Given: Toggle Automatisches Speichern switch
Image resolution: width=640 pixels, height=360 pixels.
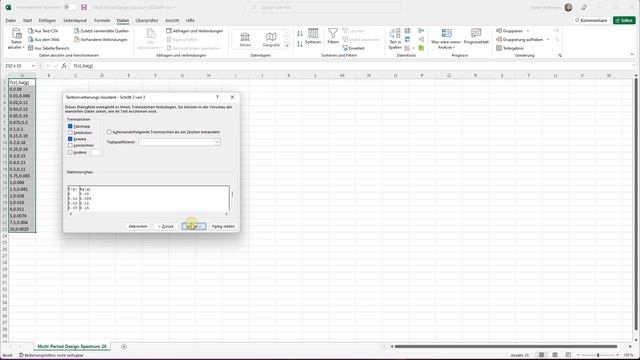Looking at the screenshot, I should [70, 7].
